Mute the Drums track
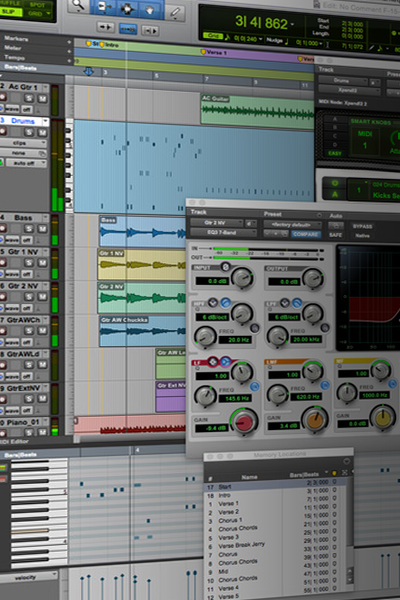Image resolution: width=400 pixels, height=600 pixels. 42,132
